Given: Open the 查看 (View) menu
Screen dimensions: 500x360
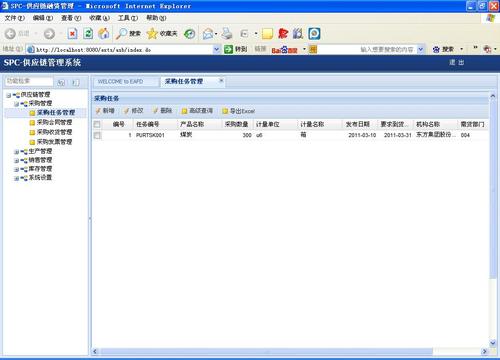Looking at the screenshot, I should (71, 18).
